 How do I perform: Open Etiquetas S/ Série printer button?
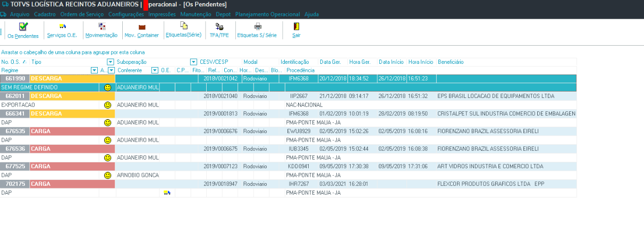257,30
